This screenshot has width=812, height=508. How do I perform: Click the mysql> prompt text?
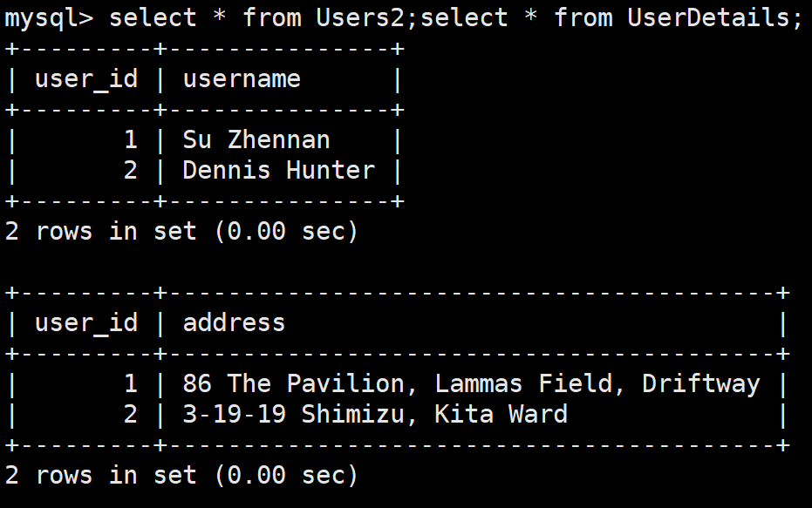[x=49, y=17]
